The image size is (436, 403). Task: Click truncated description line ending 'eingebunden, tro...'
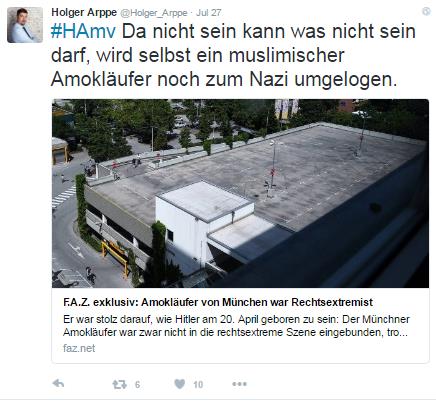(x=235, y=332)
